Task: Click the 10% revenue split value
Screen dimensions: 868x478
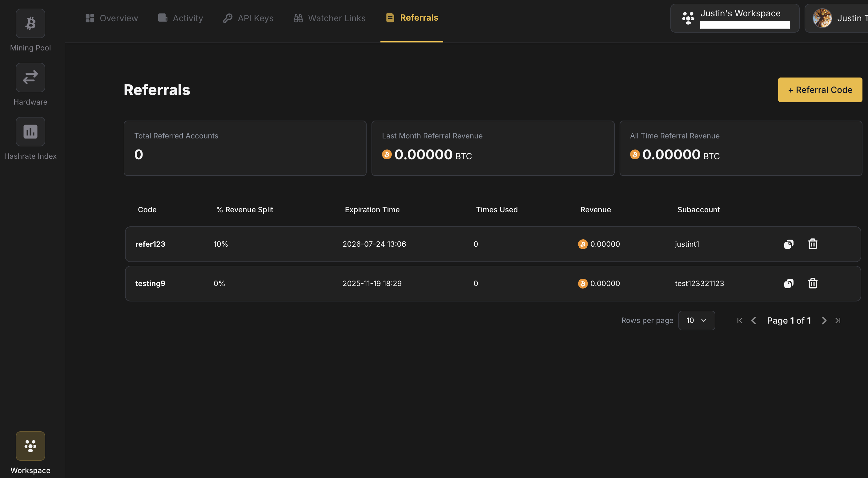Action: tap(221, 244)
